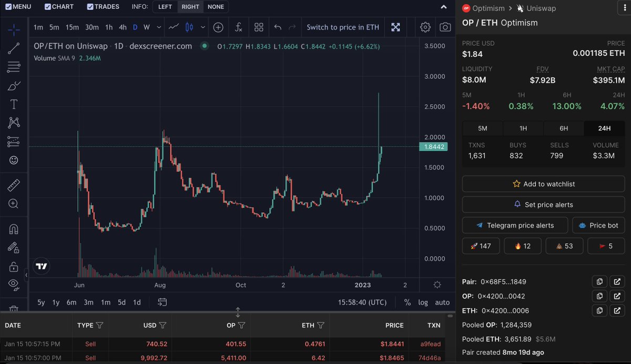Open ETH token address in explorer
This screenshot has height=364, width=631.
[x=617, y=311]
